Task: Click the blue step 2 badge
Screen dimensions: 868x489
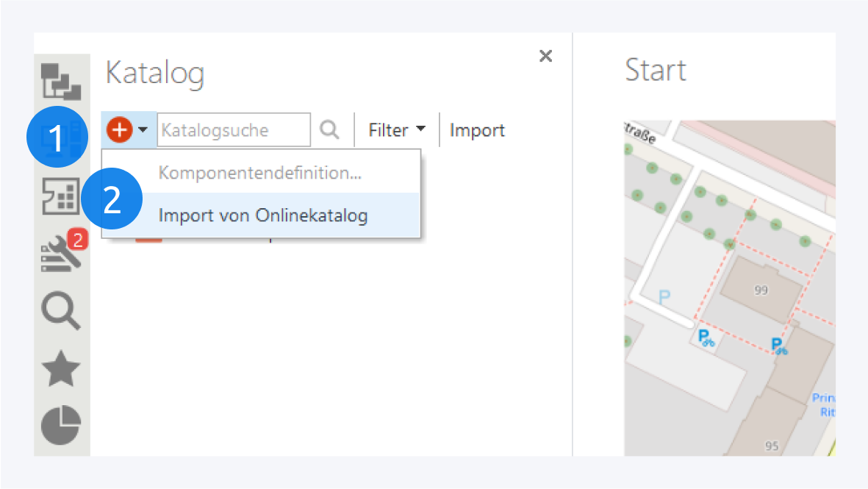Action: (x=112, y=200)
